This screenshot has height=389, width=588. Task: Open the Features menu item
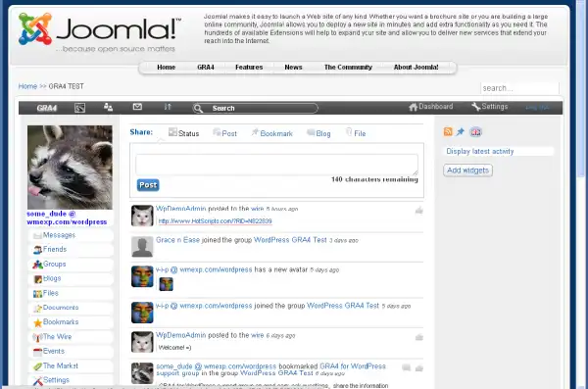[x=249, y=68]
